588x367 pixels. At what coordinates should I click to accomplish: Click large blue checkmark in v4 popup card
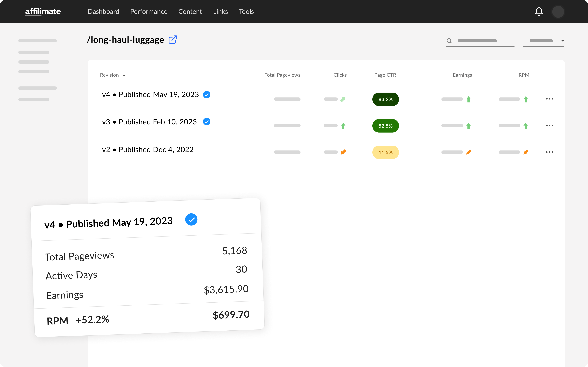pyautogui.click(x=191, y=219)
